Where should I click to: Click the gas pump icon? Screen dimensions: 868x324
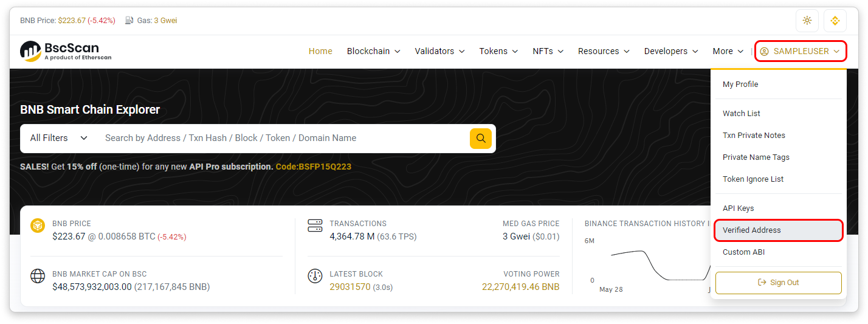click(129, 21)
